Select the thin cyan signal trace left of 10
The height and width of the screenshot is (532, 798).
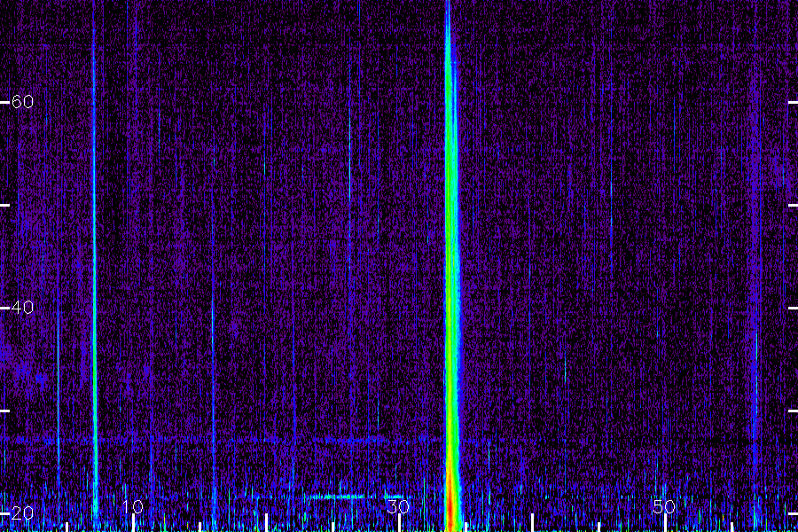pyautogui.click(x=95, y=266)
